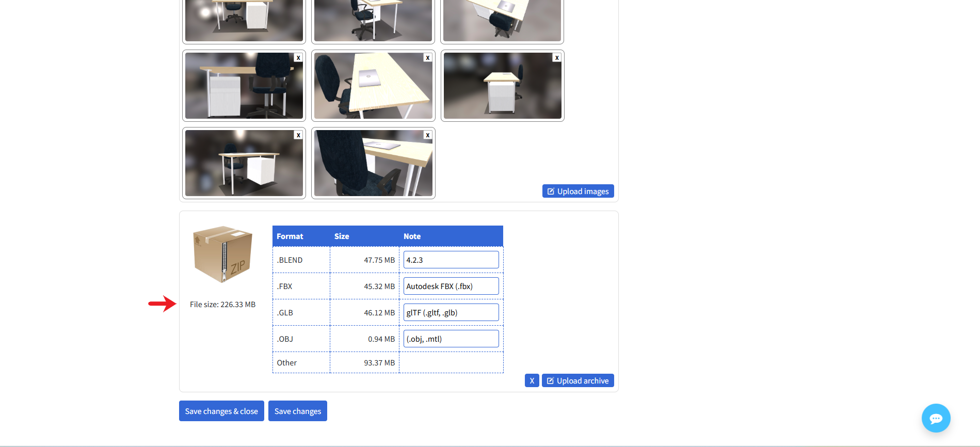Open partially visible third top-row thumbnail

click(502, 21)
